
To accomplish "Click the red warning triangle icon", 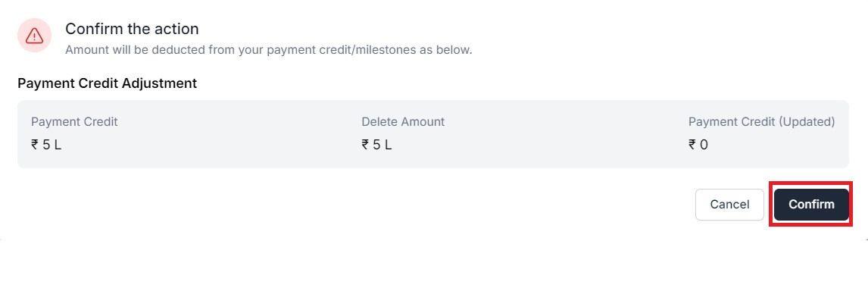I will pos(34,36).
